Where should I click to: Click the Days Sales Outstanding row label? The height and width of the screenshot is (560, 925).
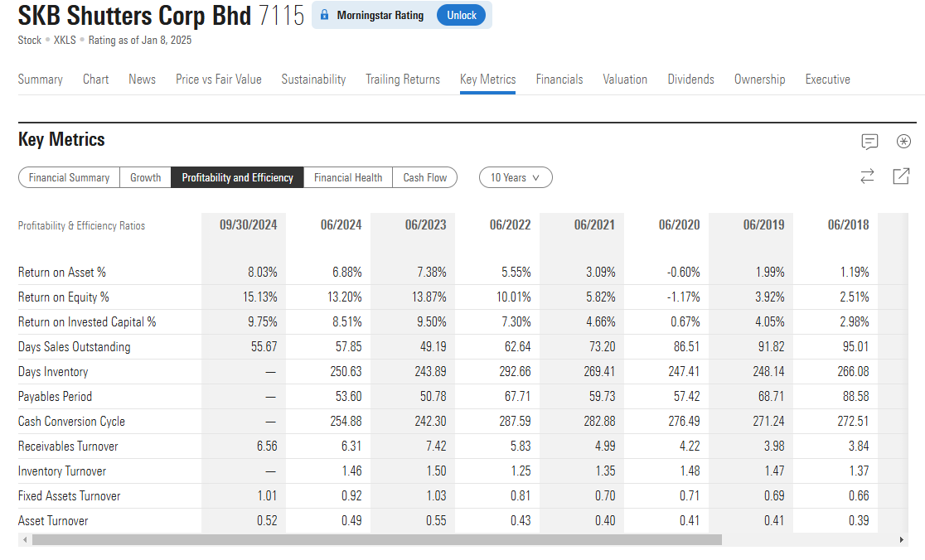coord(75,346)
